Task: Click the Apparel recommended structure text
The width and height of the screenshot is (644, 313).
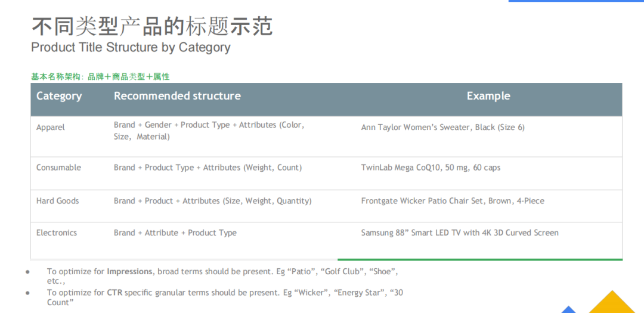Action: pos(209,131)
